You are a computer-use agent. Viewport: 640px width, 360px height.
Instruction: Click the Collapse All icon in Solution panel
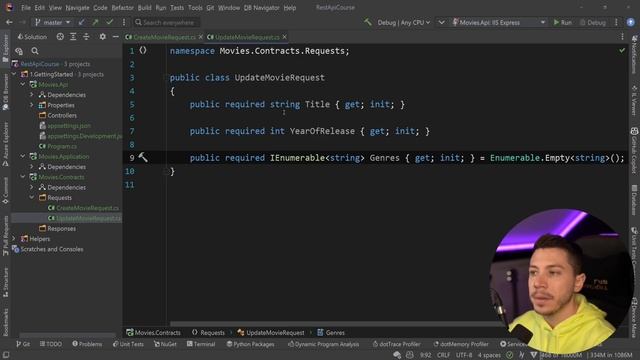pyautogui.click(x=86, y=37)
